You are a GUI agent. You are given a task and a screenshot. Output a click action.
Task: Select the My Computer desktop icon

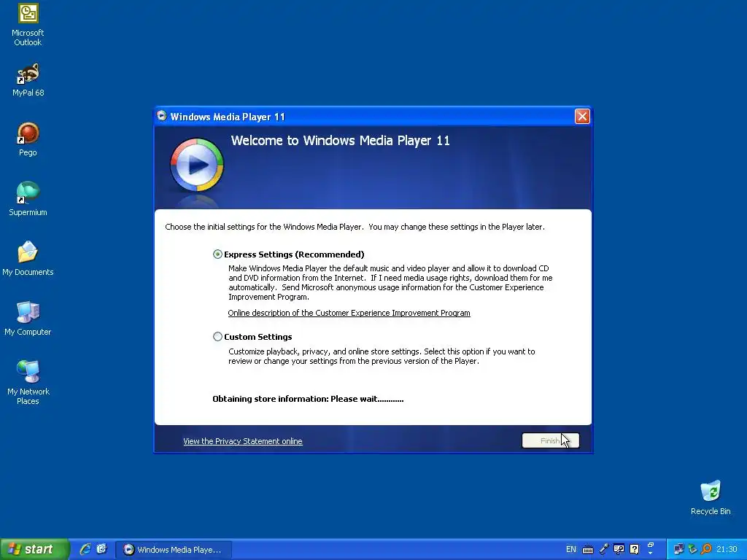coord(28,319)
